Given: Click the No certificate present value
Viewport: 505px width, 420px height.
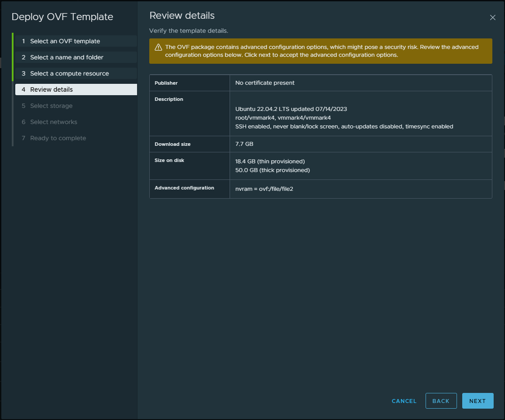Looking at the screenshot, I should pos(265,83).
